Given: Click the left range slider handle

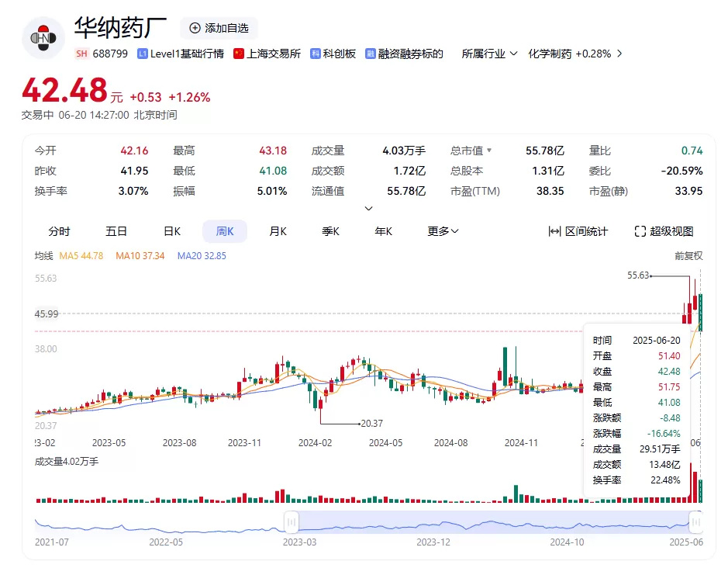Looking at the screenshot, I should (292, 522).
